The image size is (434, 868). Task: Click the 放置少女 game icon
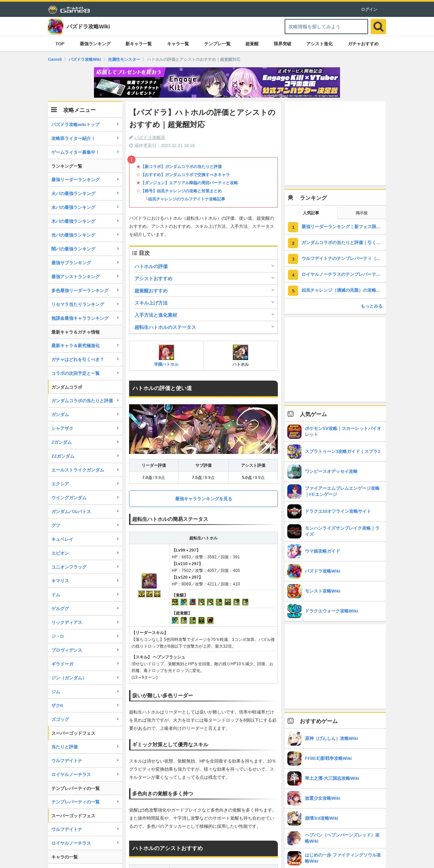coord(294,798)
